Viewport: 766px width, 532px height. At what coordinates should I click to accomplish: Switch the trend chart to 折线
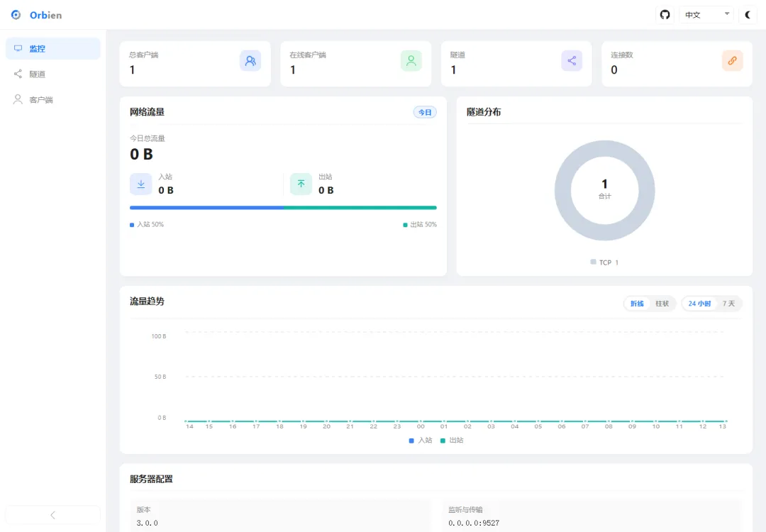(x=637, y=304)
